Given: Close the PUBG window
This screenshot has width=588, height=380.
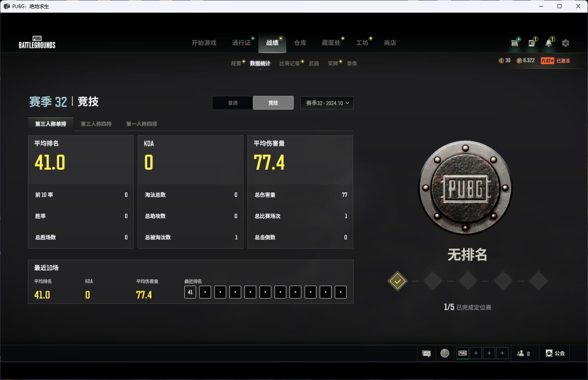Looking at the screenshot, I should [578, 6].
